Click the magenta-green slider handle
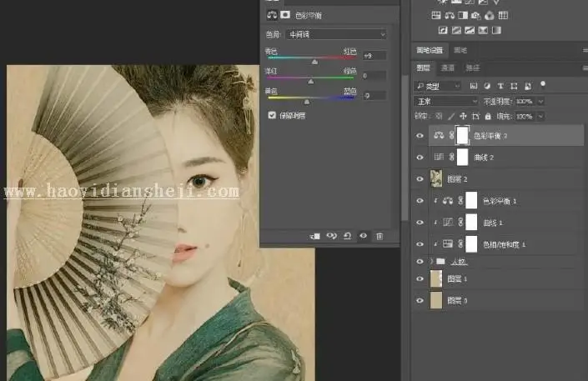Screen dimensions: 588x381 pos(311,82)
